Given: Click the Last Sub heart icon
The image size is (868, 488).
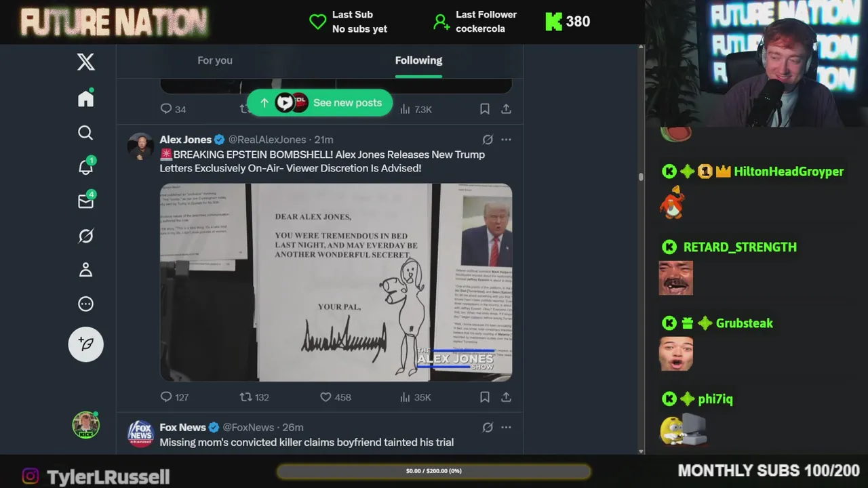Looking at the screenshot, I should click(317, 22).
